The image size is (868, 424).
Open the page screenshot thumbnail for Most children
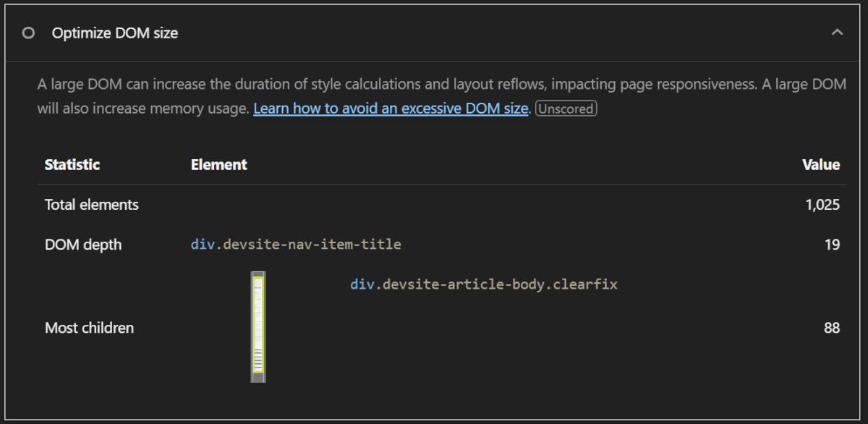258,327
